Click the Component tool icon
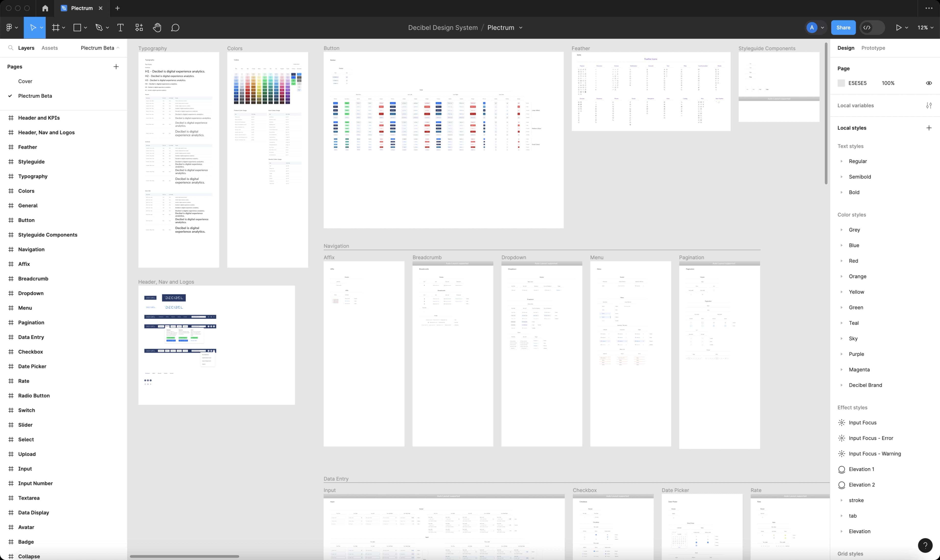 (138, 27)
